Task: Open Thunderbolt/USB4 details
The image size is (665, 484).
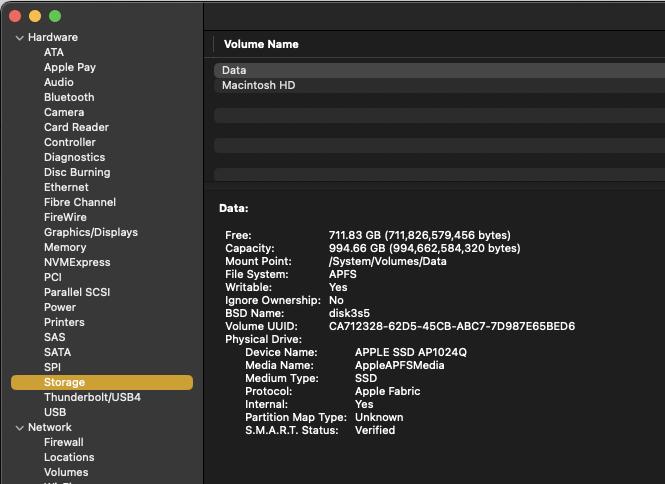Action: point(92,397)
